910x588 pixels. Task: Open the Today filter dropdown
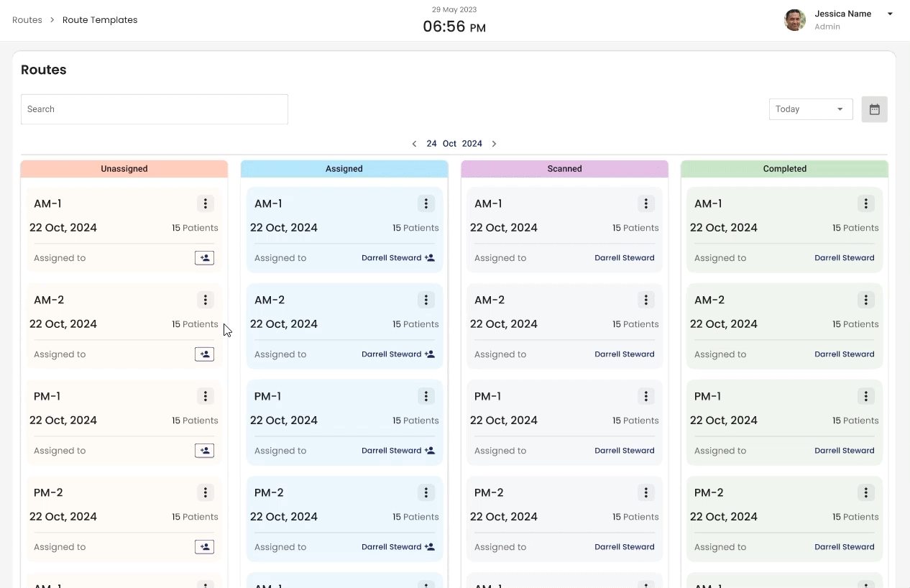(810, 109)
